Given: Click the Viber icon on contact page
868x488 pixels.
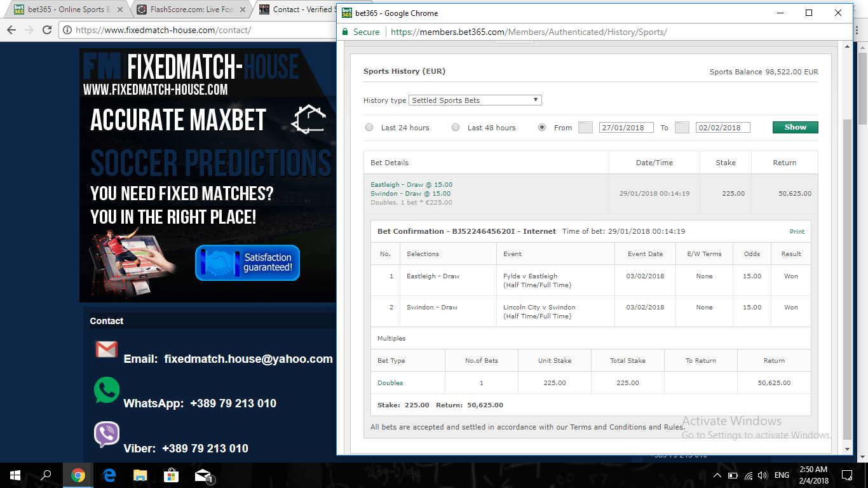Looking at the screenshot, I should [107, 435].
